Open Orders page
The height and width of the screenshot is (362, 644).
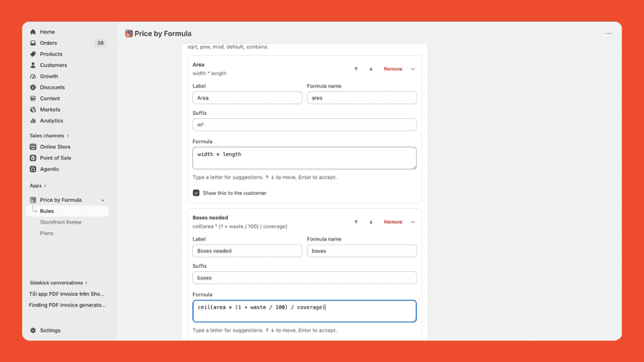[x=48, y=43]
